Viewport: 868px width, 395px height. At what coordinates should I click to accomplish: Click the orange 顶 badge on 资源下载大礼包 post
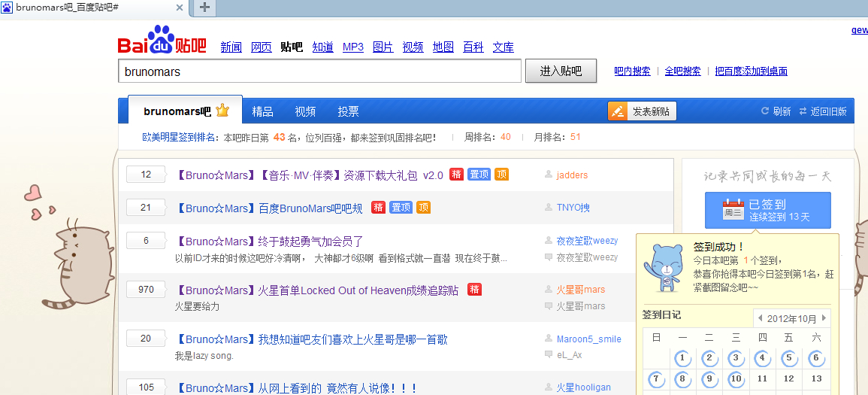pyautogui.click(x=501, y=175)
